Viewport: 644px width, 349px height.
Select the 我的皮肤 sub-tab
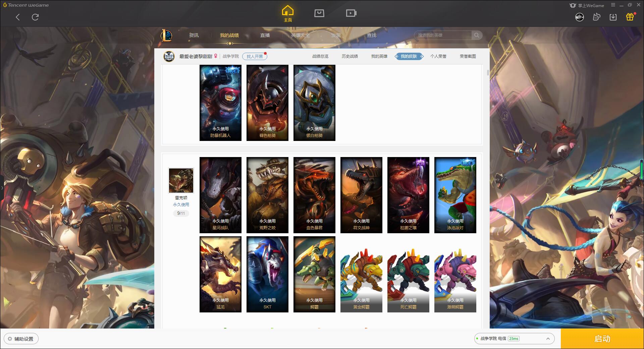click(409, 56)
